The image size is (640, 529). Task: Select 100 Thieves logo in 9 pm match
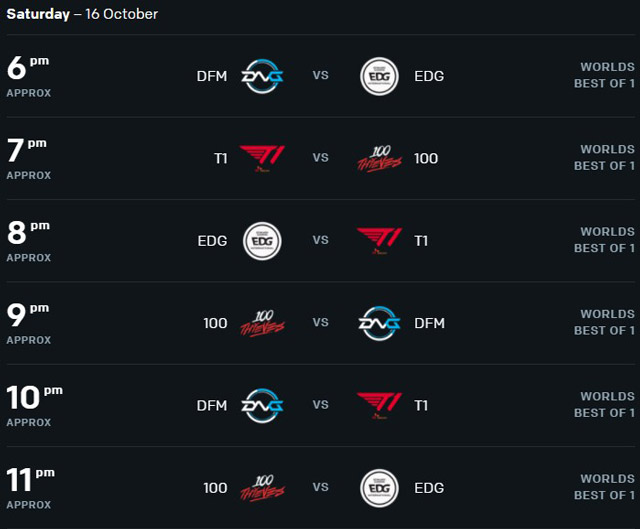[262, 323]
